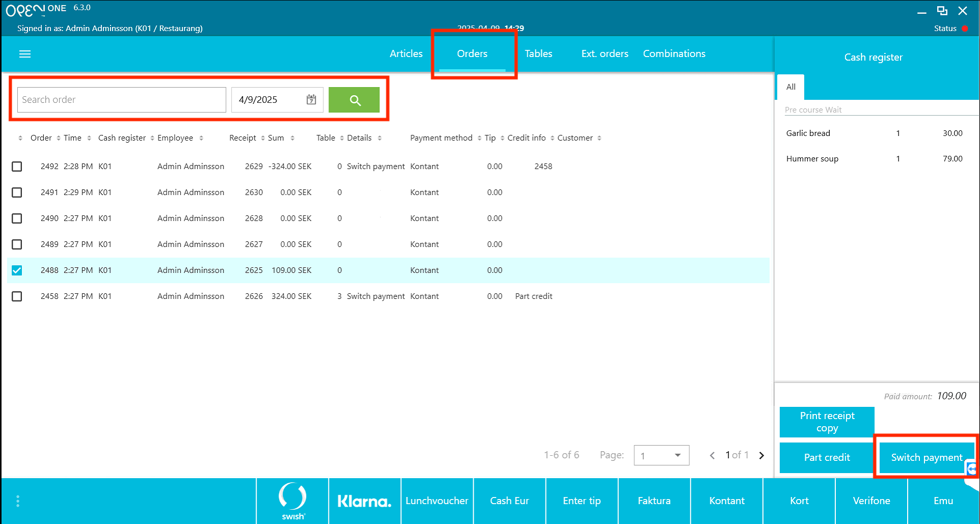Click the three-dot options icon at the bottom left

point(18,501)
